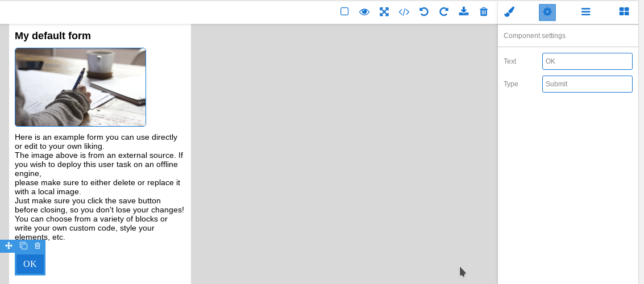Click the download/import icon in the toolbar
The image size is (644, 284).
(464, 11)
